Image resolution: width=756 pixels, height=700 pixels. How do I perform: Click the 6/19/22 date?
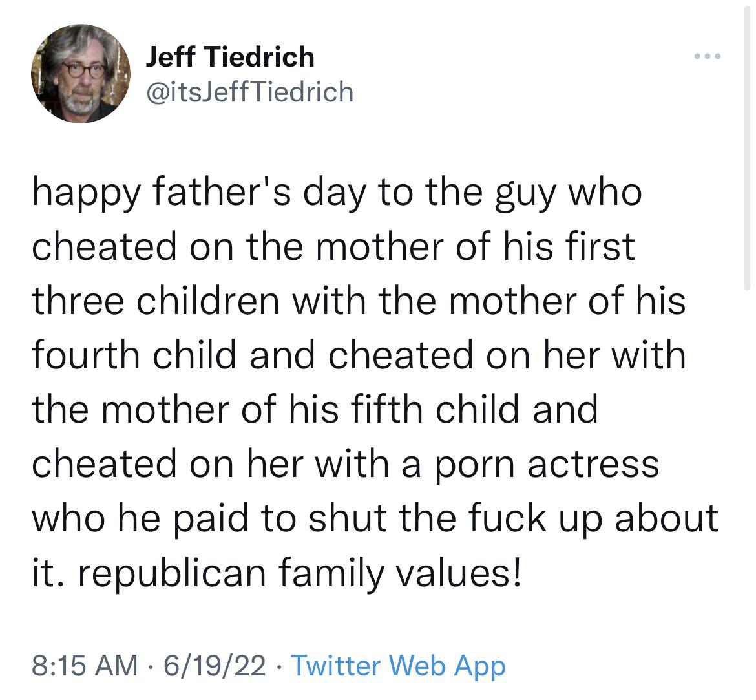coord(215,665)
